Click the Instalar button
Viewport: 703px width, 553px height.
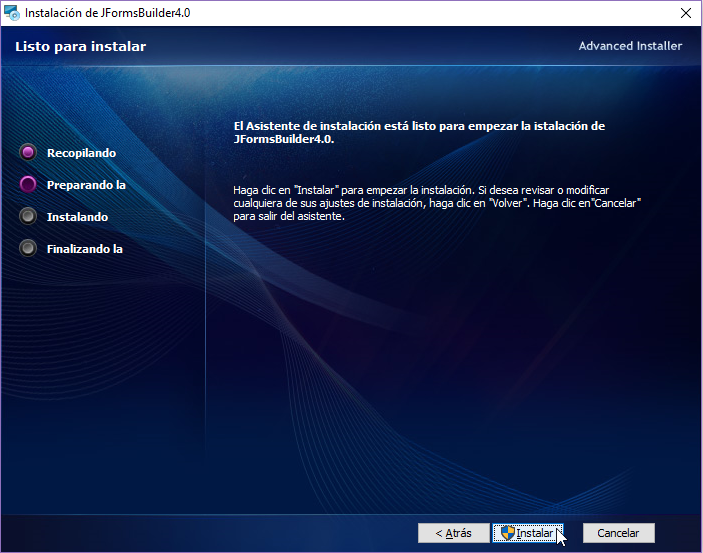point(528,533)
